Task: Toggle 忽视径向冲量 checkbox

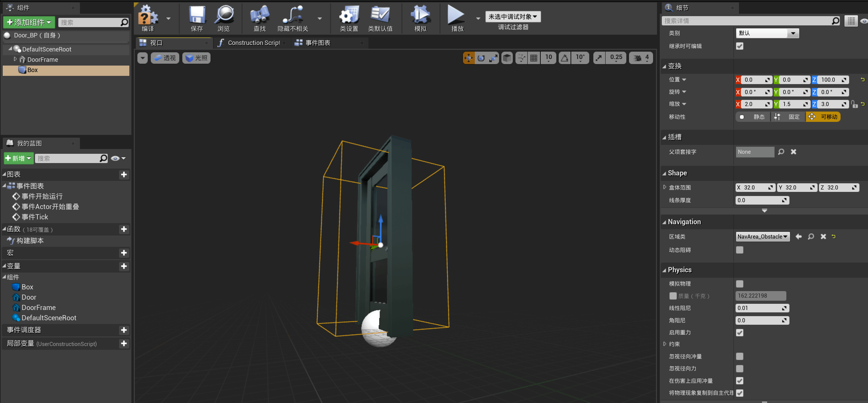Action: (740, 356)
